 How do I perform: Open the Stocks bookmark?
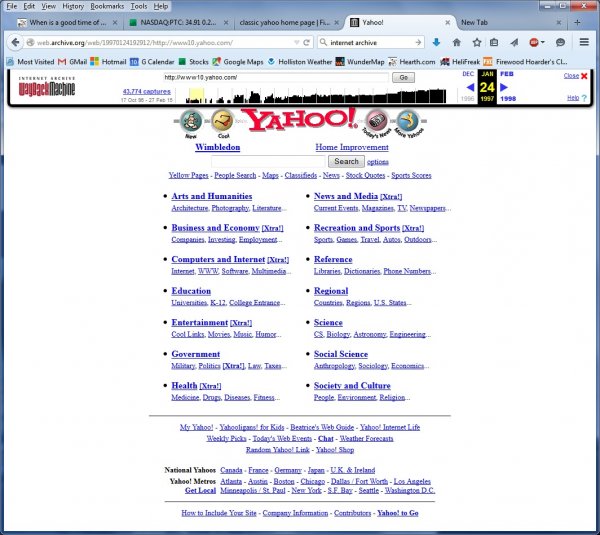click(194, 62)
